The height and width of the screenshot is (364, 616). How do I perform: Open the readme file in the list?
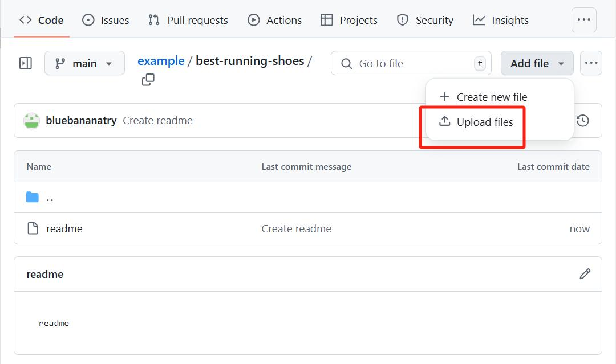(x=64, y=228)
